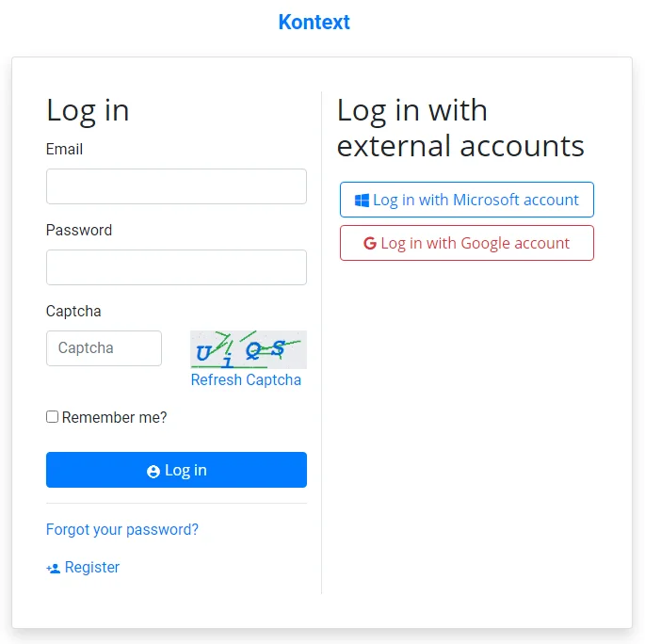Viewport: 645px width, 644px height.
Task: Tick the Remember me checkbox
Action: (53, 417)
